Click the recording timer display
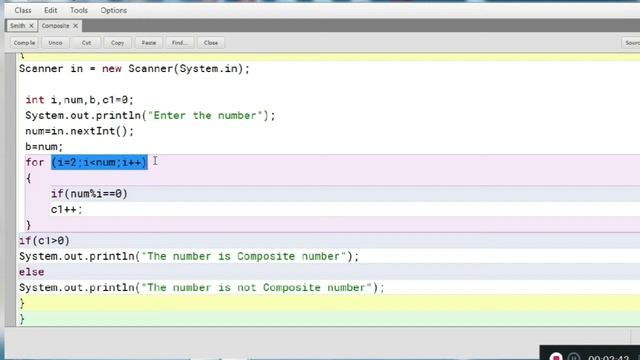 click(609, 358)
